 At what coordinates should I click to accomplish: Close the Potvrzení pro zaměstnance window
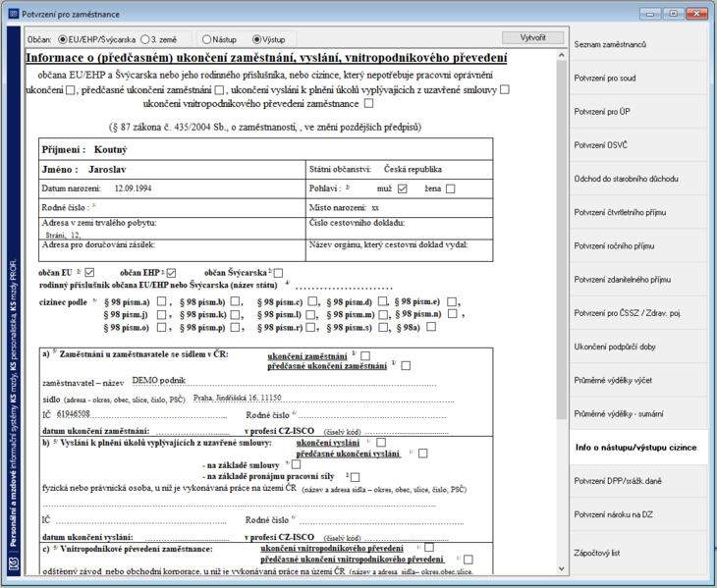697,14
